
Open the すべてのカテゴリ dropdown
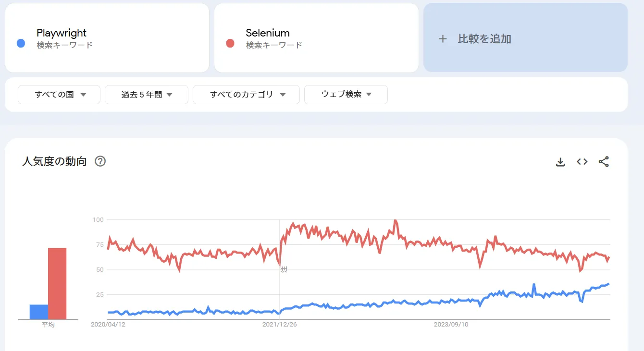[246, 95]
